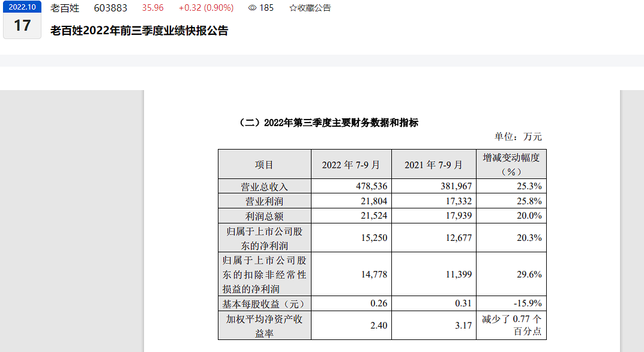Click the value 2.40
The width and height of the screenshot is (644, 352).
pyautogui.click(x=379, y=326)
